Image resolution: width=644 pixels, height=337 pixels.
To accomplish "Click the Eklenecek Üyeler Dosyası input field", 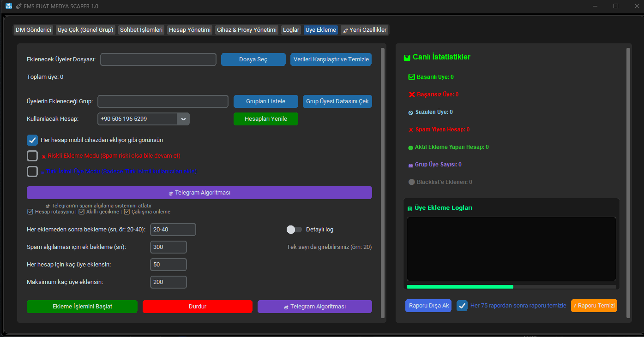I will [x=158, y=59].
